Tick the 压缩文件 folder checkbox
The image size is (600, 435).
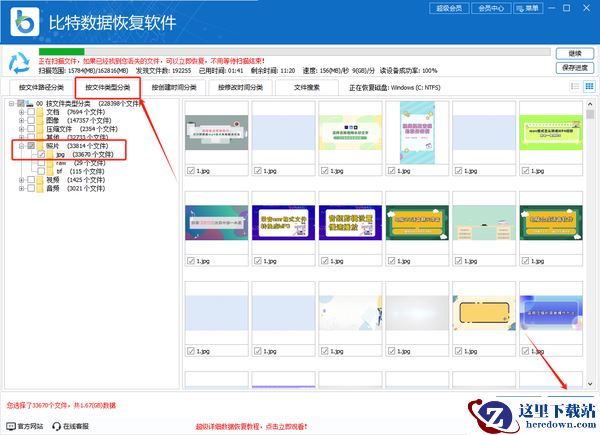point(31,129)
